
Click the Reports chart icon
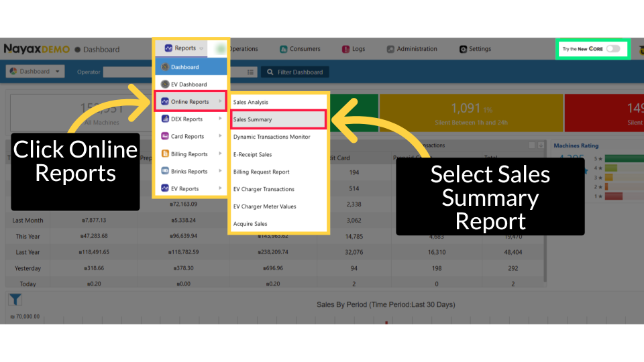click(x=168, y=48)
